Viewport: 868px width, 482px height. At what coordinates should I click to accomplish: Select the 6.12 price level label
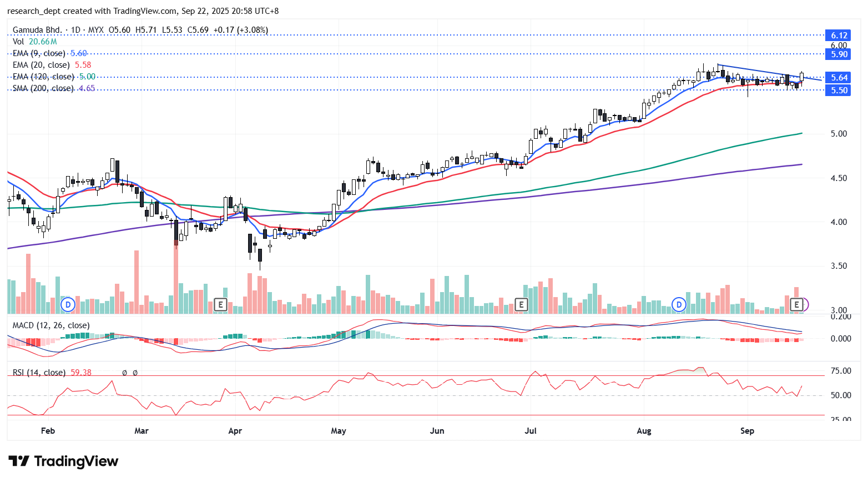click(839, 36)
